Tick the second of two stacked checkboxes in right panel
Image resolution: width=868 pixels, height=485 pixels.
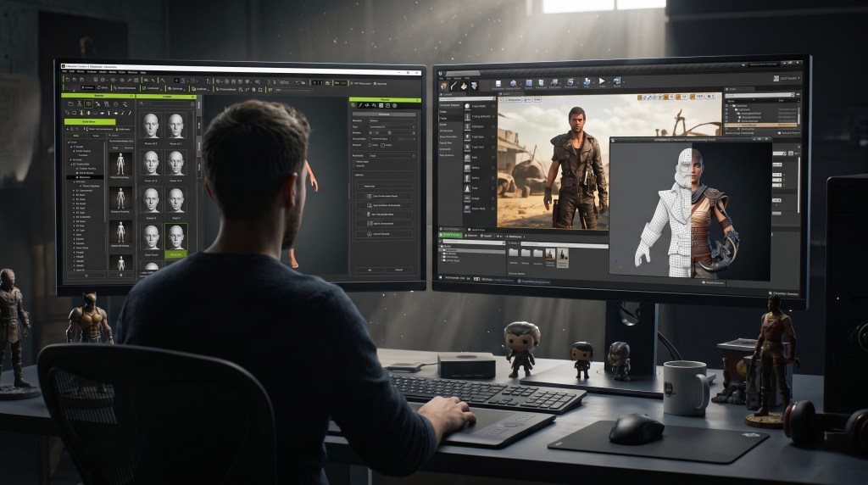coord(354,165)
